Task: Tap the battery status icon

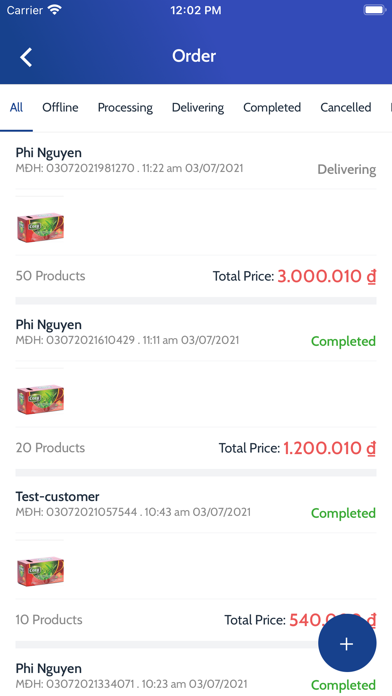Action: tap(374, 10)
